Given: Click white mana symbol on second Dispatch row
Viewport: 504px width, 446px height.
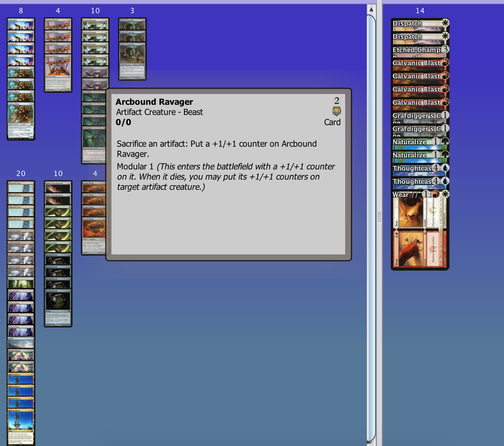Looking at the screenshot, I should pos(445,36).
